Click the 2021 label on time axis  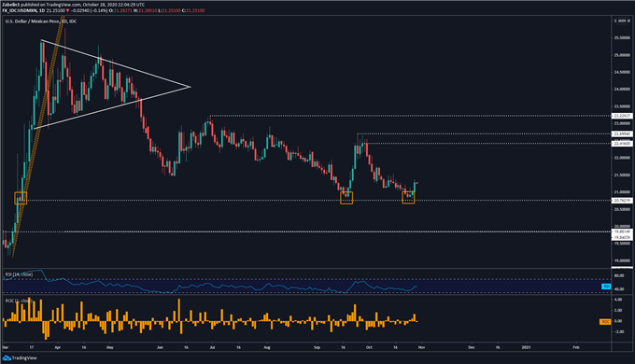point(526,347)
